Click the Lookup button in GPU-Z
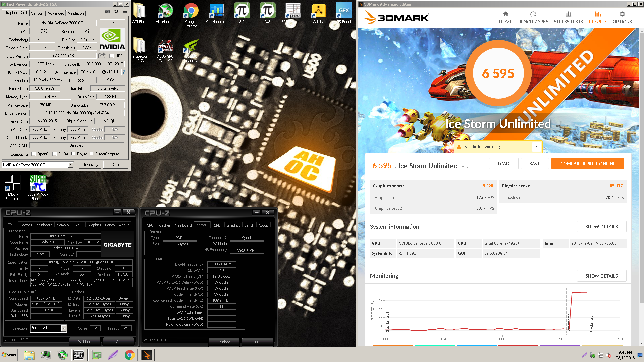Screen dimensions: 644x362 point(112,23)
